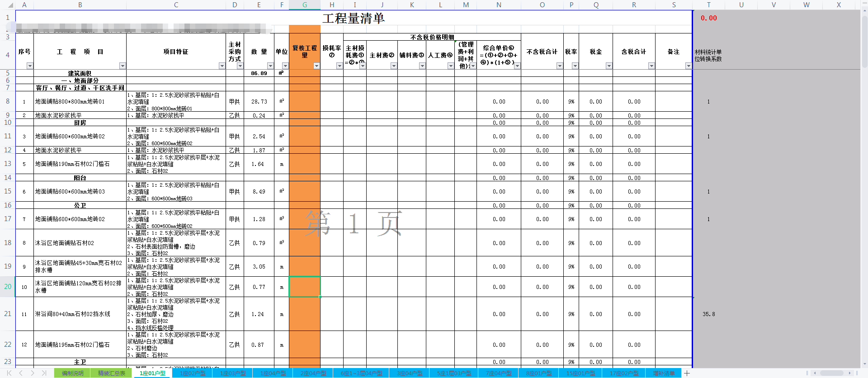Select row 20 header
Viewport: 868px width, 378px height.
click(x=8, y=287)
